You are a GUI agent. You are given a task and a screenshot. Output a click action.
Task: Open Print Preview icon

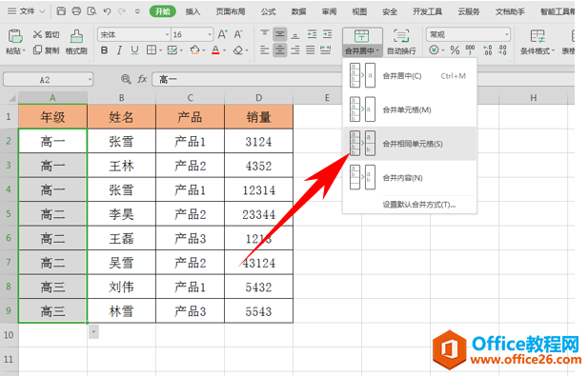point(91,11)
